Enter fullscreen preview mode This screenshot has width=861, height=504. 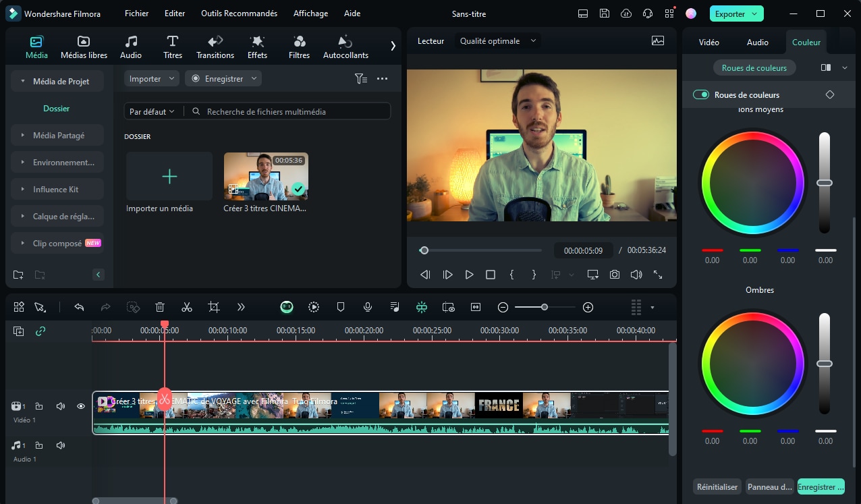click(658, 275)
